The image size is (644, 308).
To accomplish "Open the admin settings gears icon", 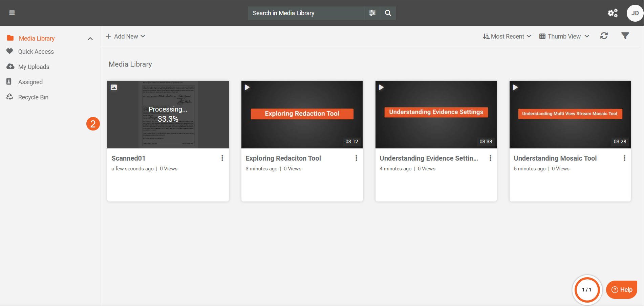I will 613,13.
